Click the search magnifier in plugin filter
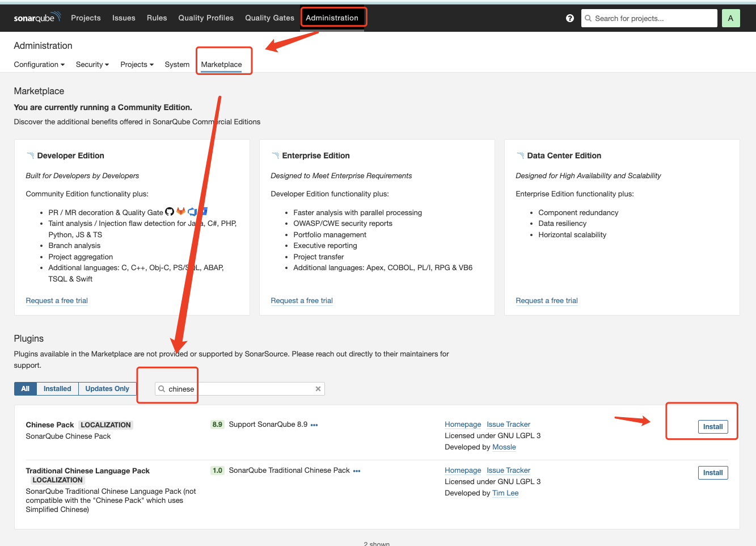 [162, 389]
